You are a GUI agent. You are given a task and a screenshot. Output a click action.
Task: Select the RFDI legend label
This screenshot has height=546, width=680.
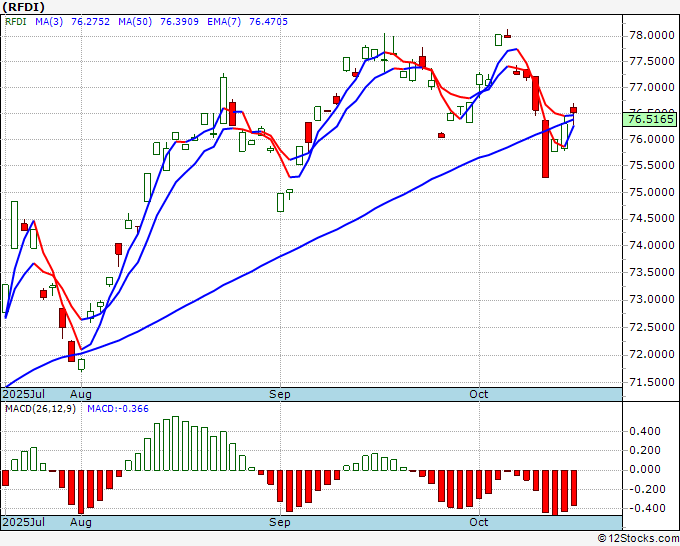[16, 21]
